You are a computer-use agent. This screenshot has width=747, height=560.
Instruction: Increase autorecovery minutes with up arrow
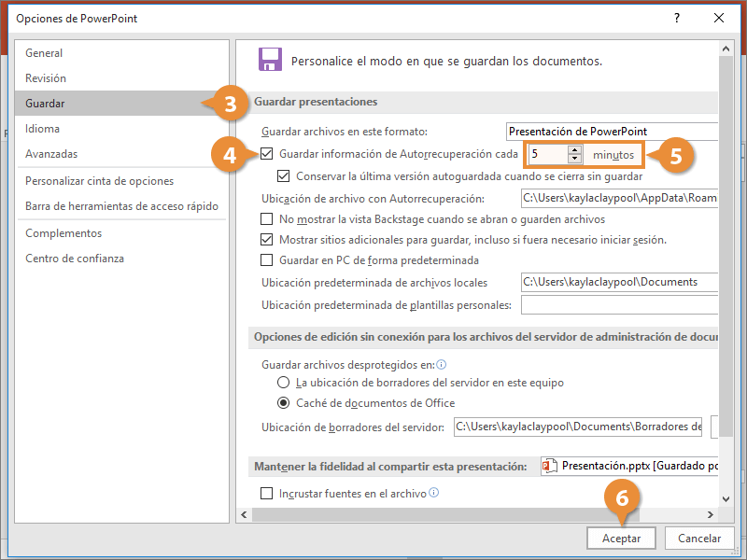point(574,149)
